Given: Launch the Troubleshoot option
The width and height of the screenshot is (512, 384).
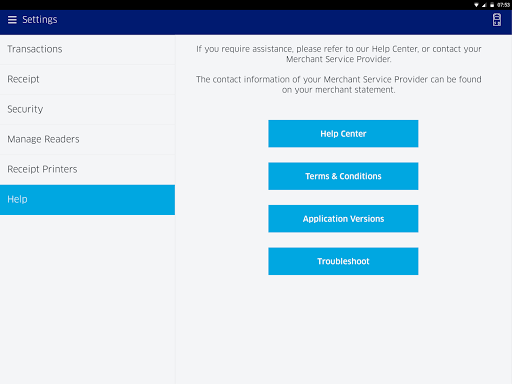Looking at the screenshot, I should 343,261.
